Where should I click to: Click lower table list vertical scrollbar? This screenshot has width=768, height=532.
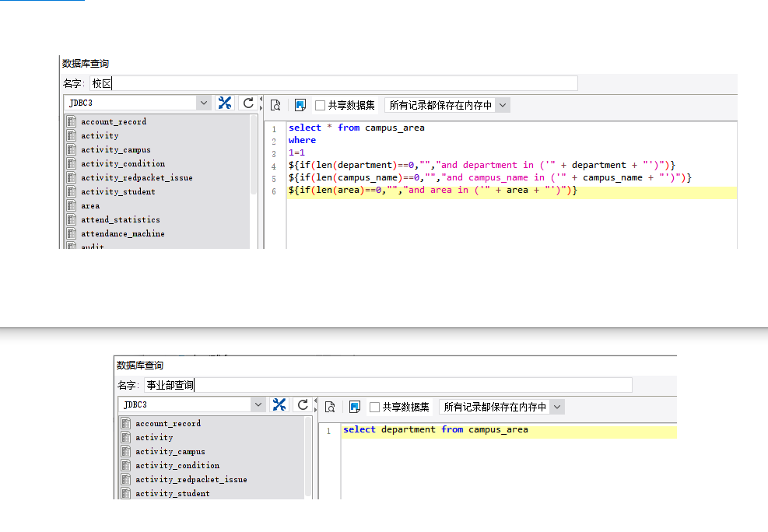click(308, 457)
